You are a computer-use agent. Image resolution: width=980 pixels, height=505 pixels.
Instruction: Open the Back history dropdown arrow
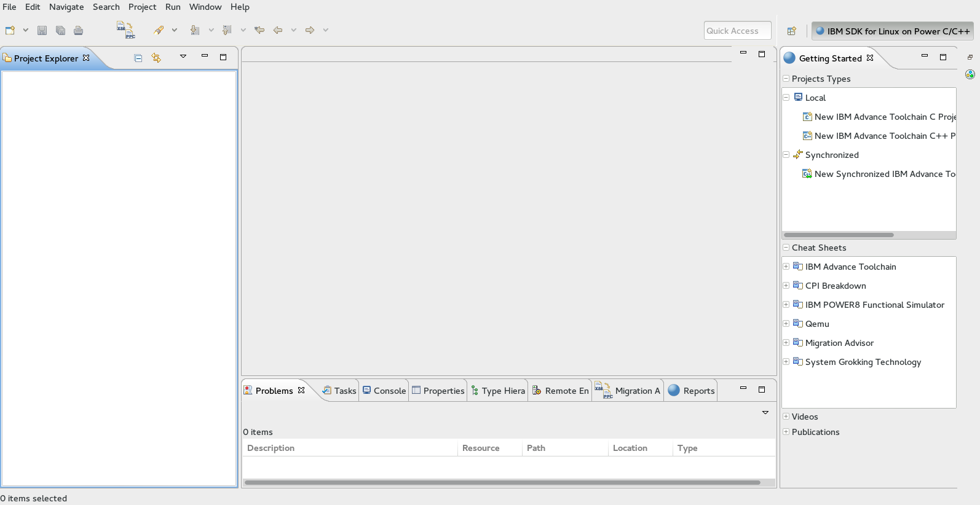click(x=294, y=30)
